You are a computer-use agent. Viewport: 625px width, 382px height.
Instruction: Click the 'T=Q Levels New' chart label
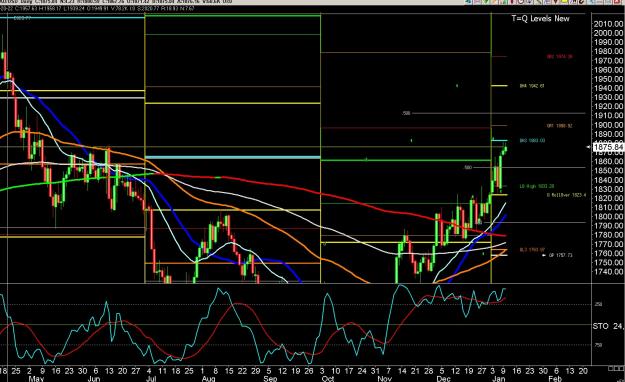(540, 18)
